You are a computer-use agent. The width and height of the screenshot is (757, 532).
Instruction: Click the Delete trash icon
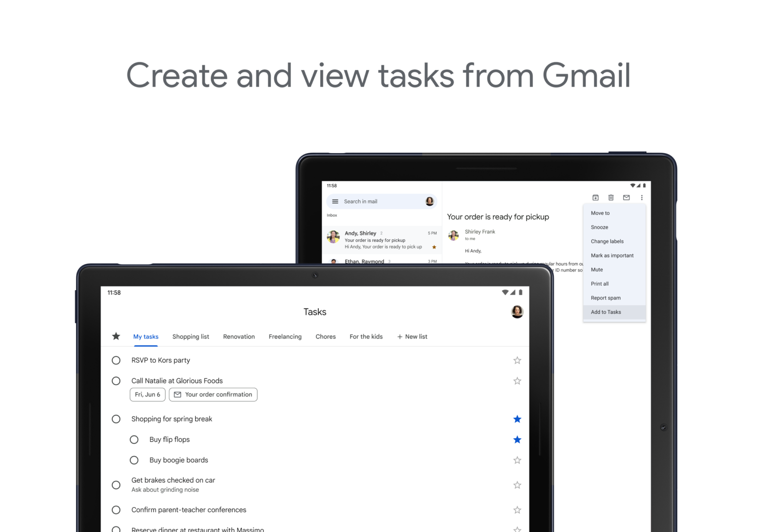[x=611, y=197]
